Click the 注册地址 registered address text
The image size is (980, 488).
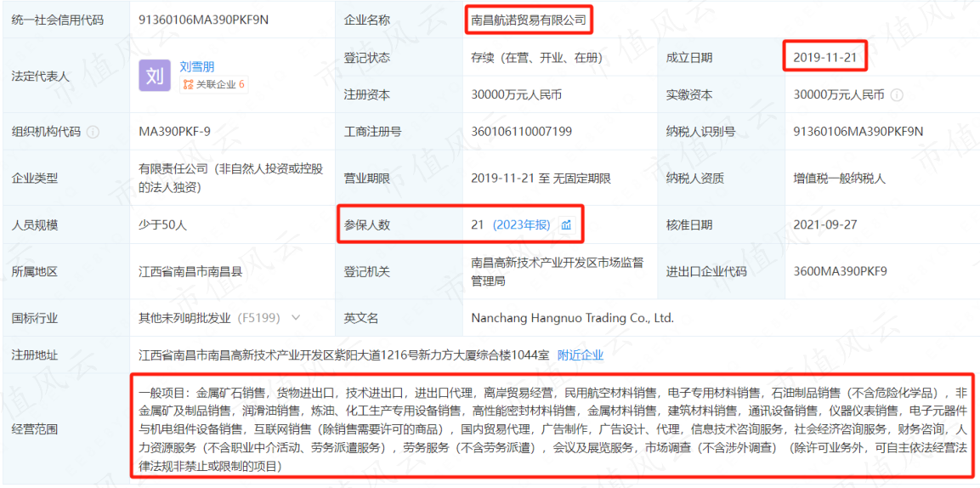(343, 355)
